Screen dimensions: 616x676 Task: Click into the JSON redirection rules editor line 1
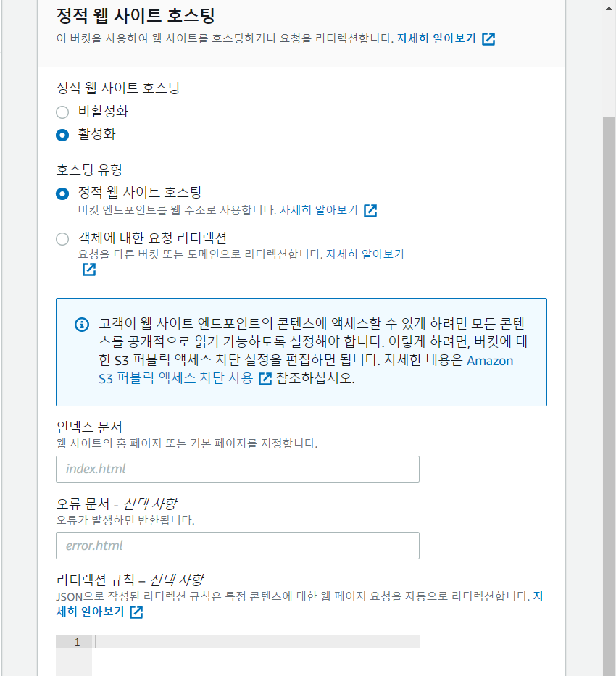[256, 642]
